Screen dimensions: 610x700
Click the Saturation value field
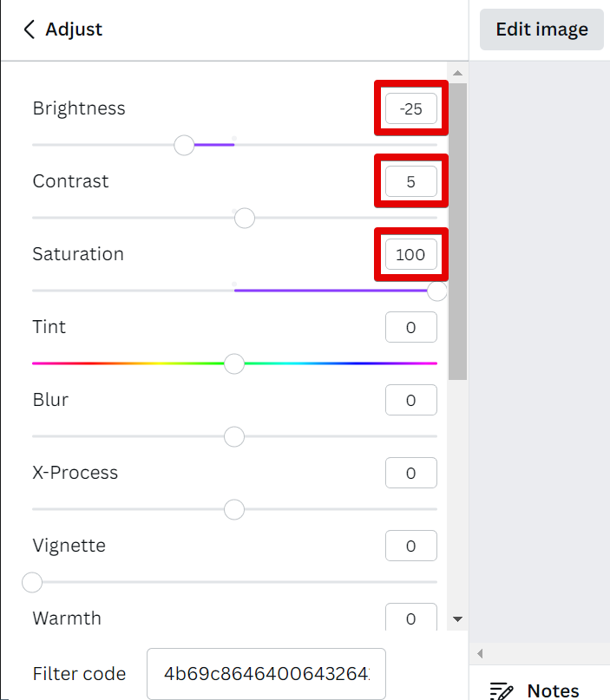410,255
